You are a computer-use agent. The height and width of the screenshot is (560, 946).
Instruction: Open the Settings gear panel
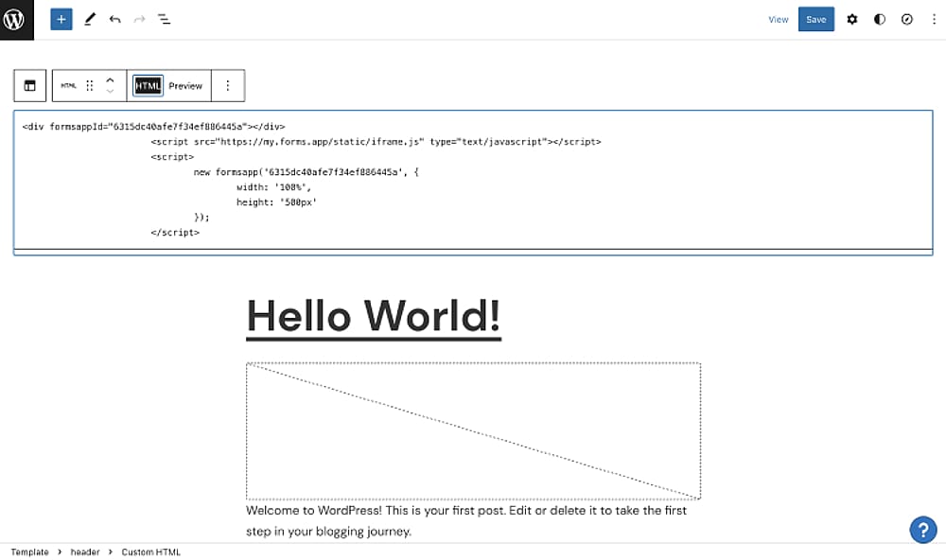pyautogui.click(x=852, y=19)
